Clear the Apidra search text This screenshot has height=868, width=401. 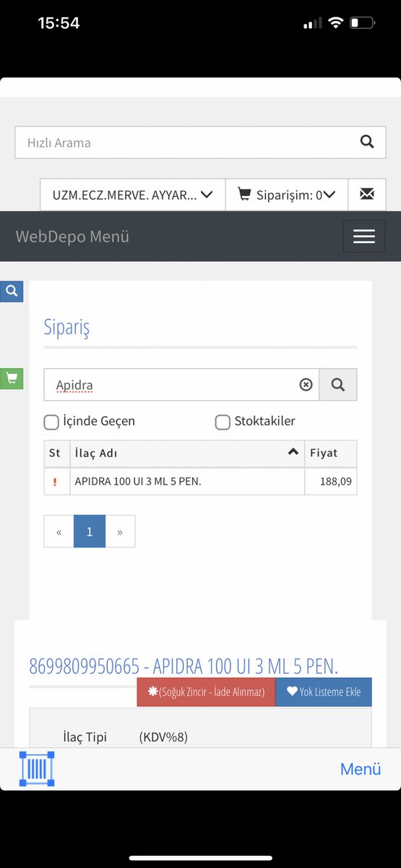click(306, 385)
